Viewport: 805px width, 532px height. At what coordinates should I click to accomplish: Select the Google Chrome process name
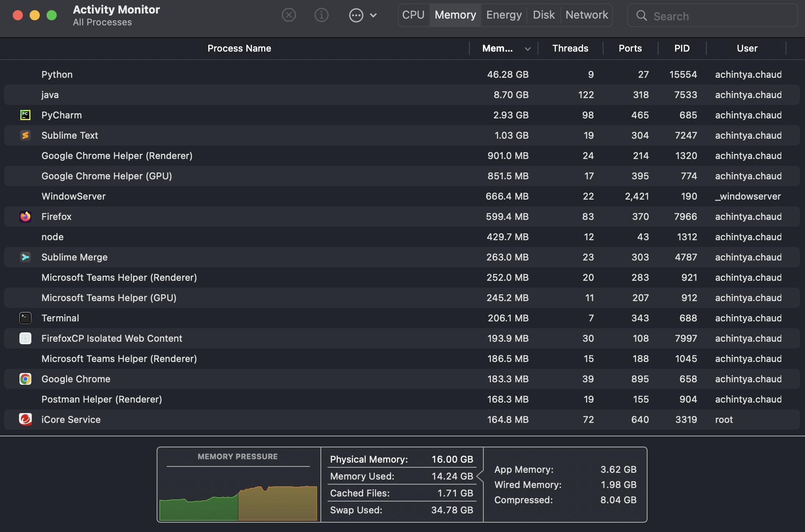76,379
